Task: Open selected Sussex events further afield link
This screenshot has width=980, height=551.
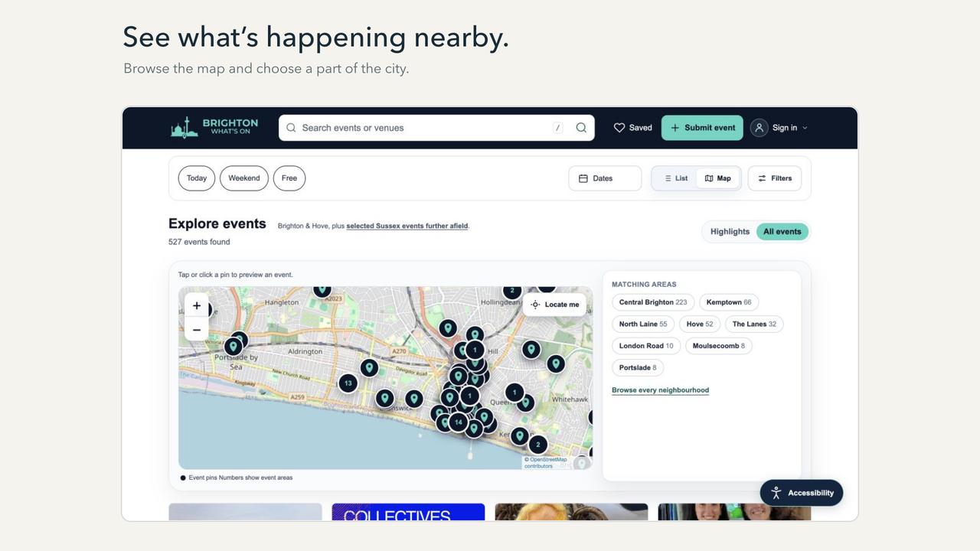Action: click(407, 227)
